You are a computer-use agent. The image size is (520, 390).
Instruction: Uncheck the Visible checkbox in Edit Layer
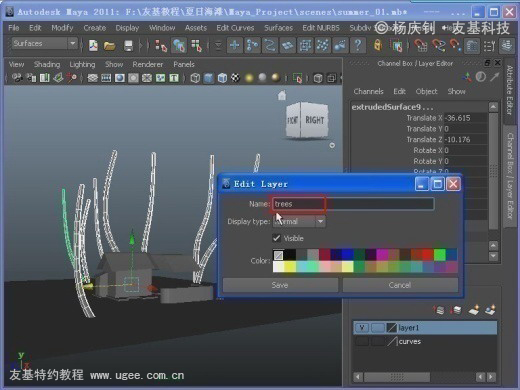tap(277, 238)
